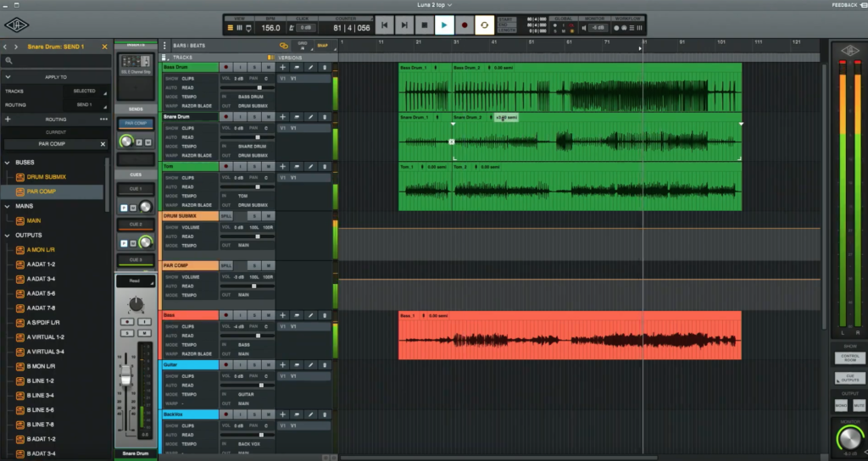Viewport: 868px width, 461px height.
Task: Select the mixer view icon in VIEW
Action: pos(239,28)
